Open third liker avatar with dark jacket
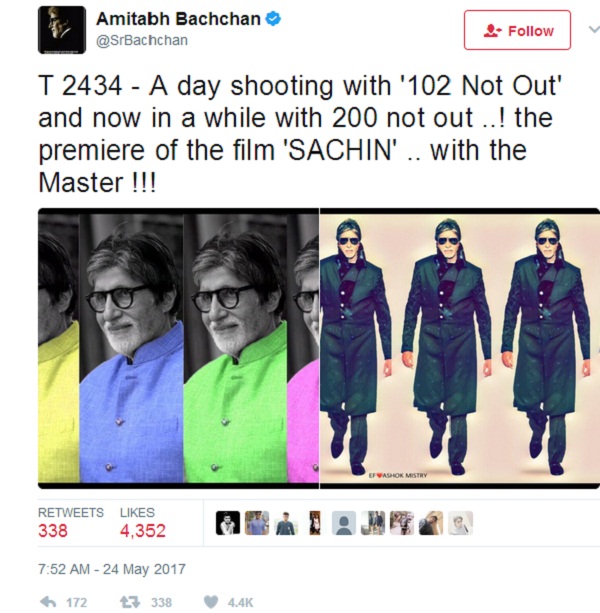 tap(286, 523)
